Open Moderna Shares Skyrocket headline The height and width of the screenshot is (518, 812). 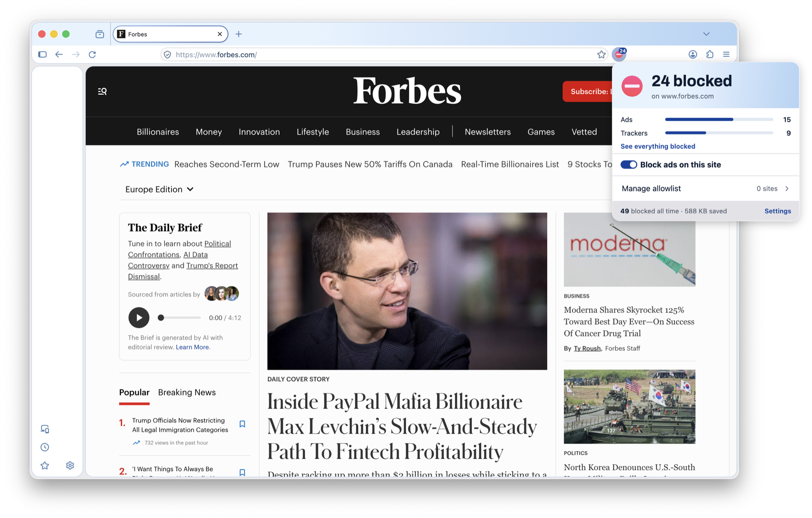[629, 322]
